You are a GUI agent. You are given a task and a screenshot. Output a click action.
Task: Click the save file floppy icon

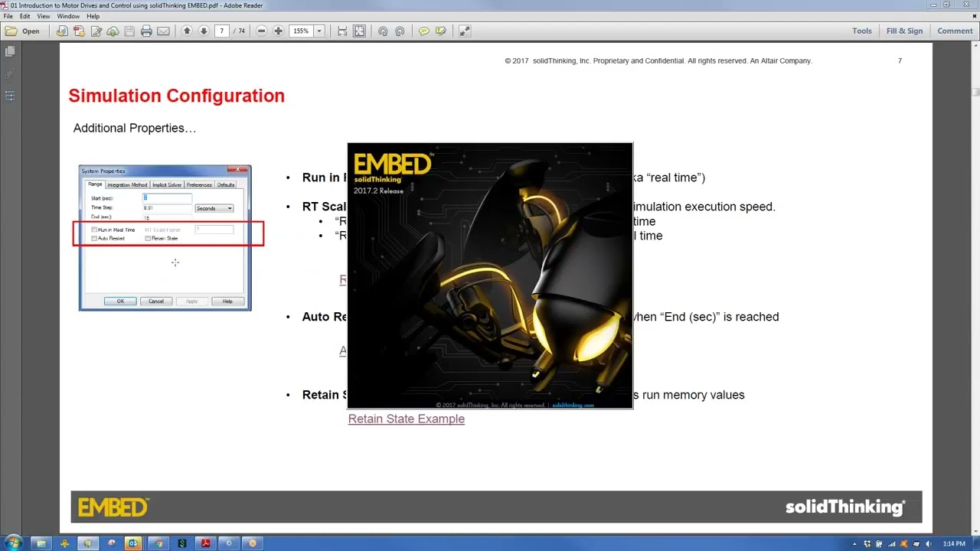click(129, 31)
